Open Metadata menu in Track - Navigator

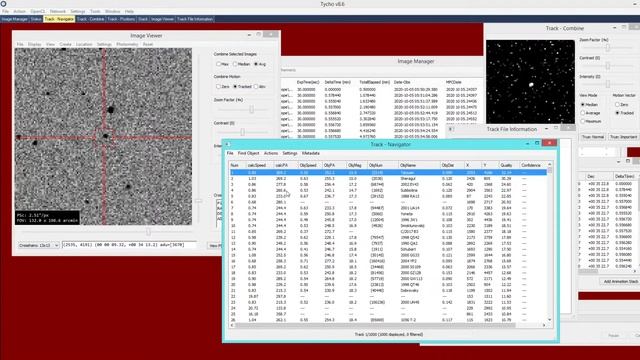311,153
